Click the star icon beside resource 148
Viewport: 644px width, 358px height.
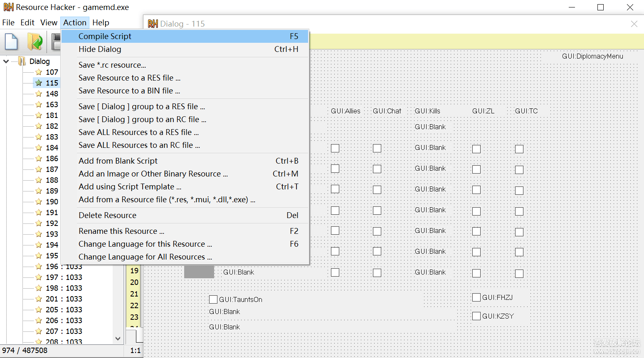[x=39, y=94]
